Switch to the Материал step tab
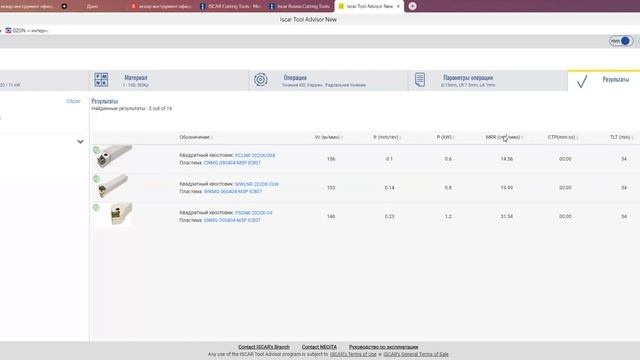The image size is (640, 360). pos(169,80)
